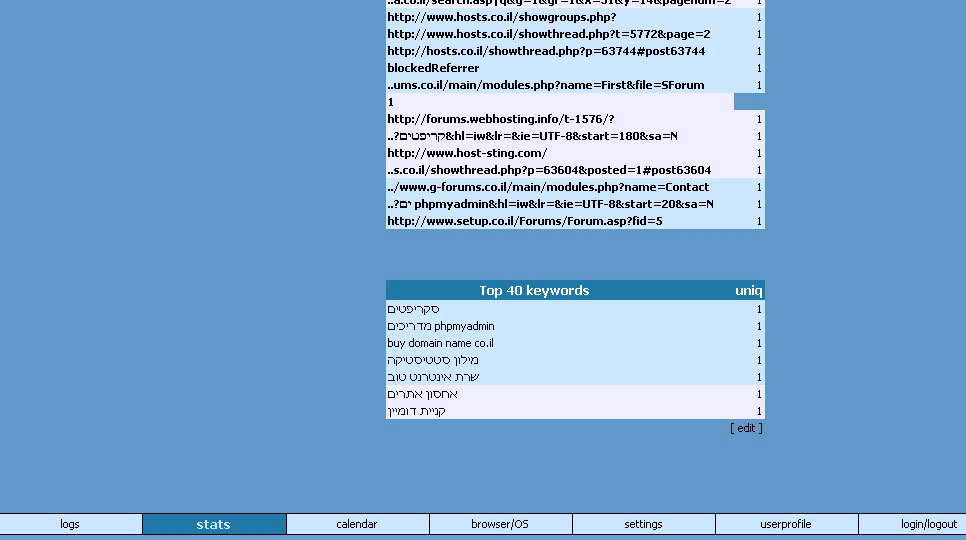The width and height of the screenshot is (966, 540).
Task: Select the stats tab
Action: 213,524
